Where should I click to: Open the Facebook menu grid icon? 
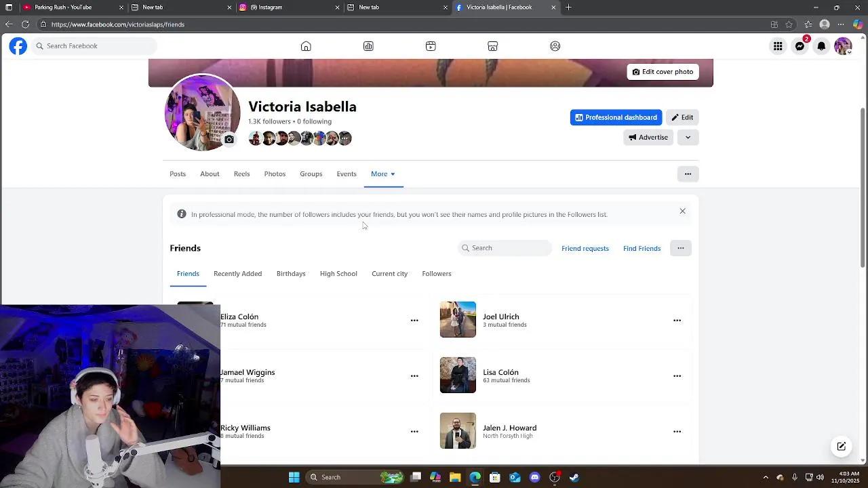tap(778, 46)
